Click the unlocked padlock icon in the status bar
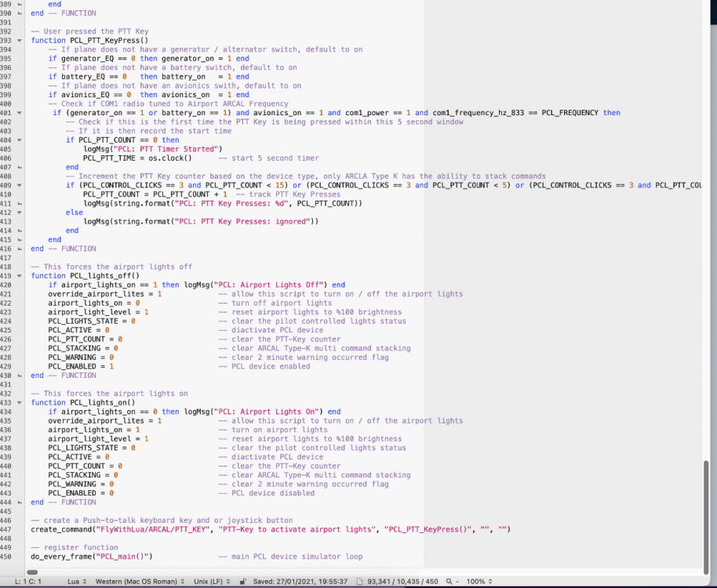Screen dimensions: 717x588 242,581
